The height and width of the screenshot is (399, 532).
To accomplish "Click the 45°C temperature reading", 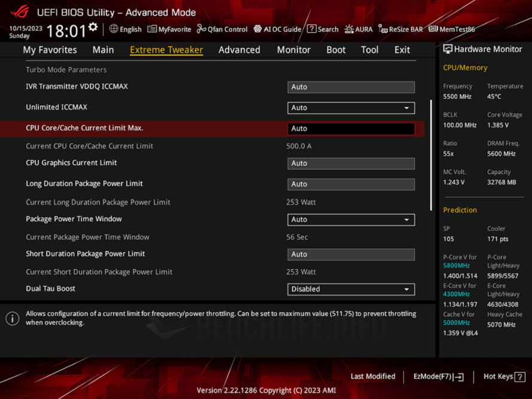I will [x=494, y=97].
